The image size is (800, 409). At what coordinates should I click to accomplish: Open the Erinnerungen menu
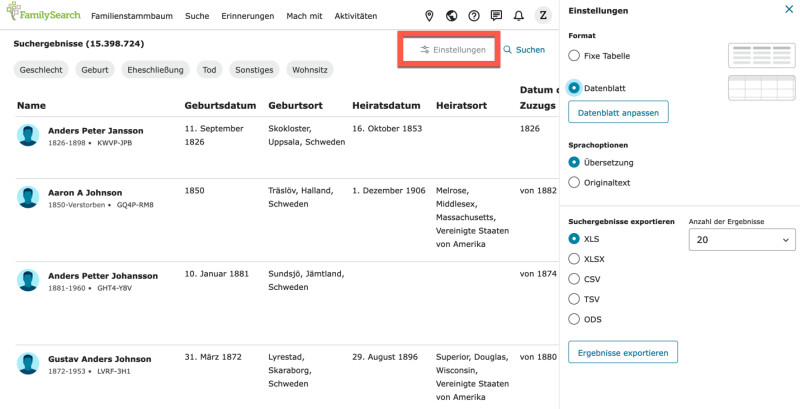coord(247,16)
